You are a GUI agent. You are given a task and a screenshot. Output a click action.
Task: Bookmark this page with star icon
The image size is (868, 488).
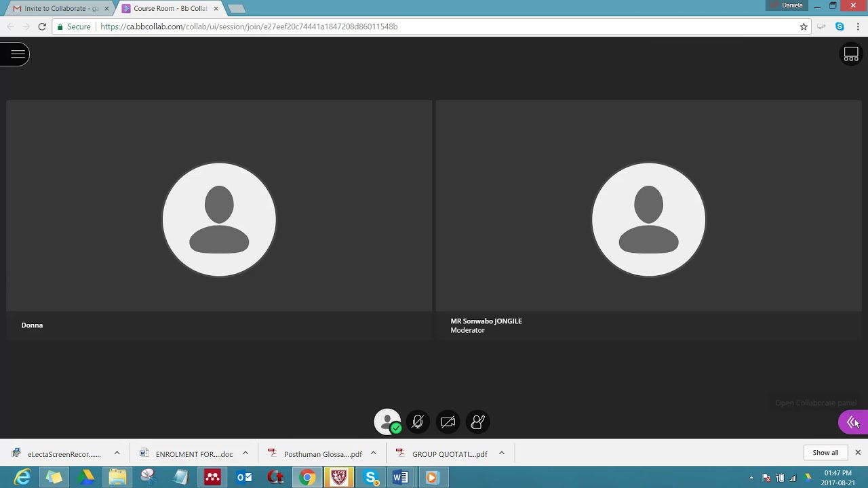coord(804,26)
